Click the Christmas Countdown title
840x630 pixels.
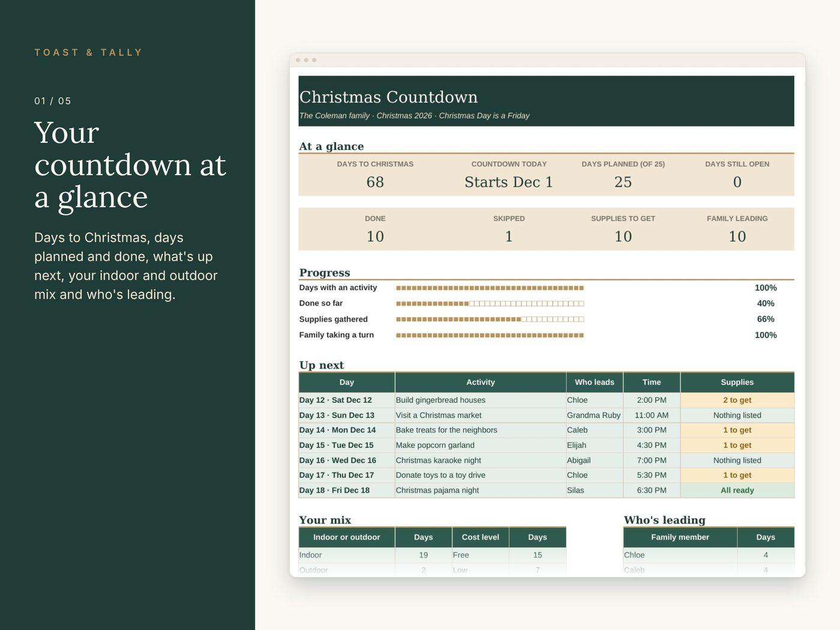pyautogui.click(x=388, y=97)
